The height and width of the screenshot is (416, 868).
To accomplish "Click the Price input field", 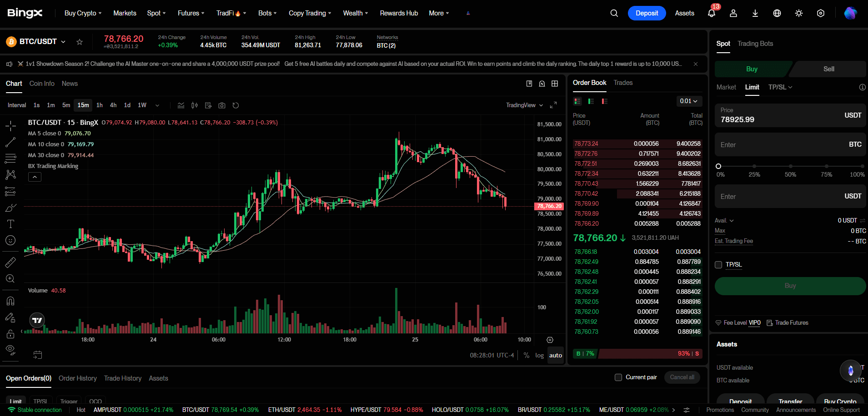I will tap(790, 115).
